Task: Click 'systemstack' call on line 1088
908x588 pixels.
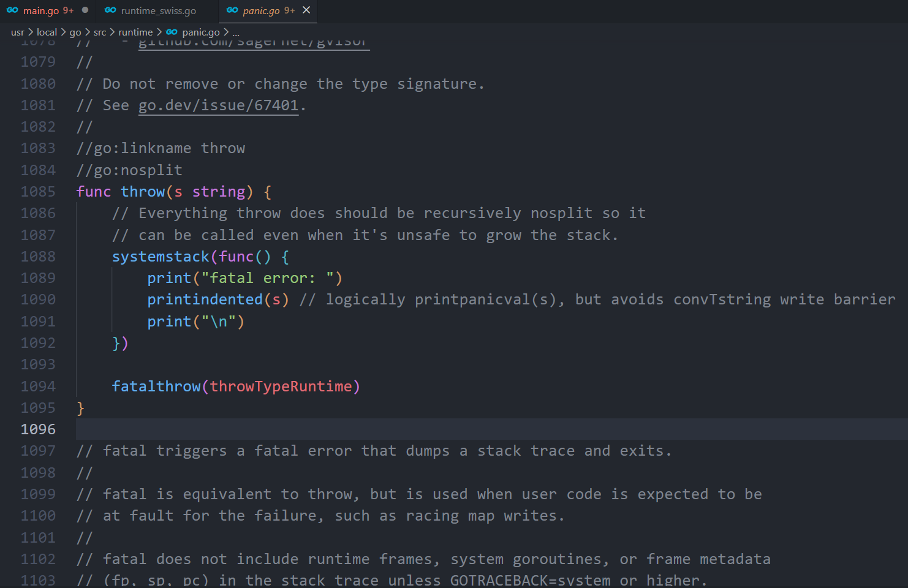Action: [161, 257]
